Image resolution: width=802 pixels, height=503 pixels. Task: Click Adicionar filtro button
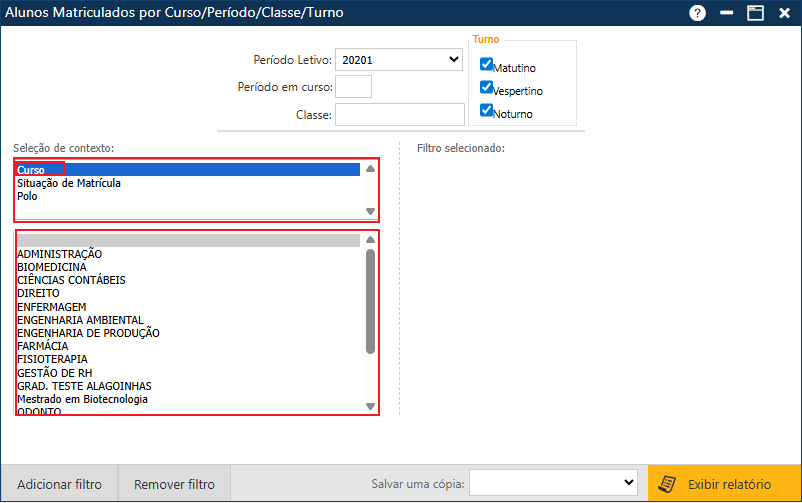point(59,484)
